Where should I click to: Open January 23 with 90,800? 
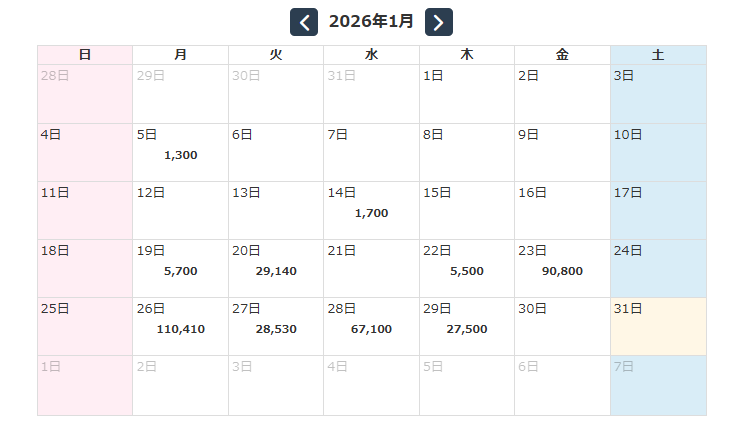(562, 269)
